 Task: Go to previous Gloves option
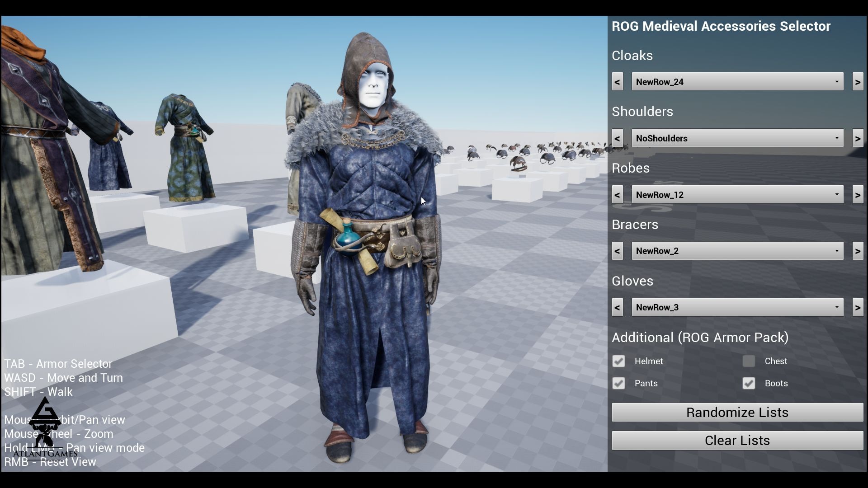coord(617,307)
